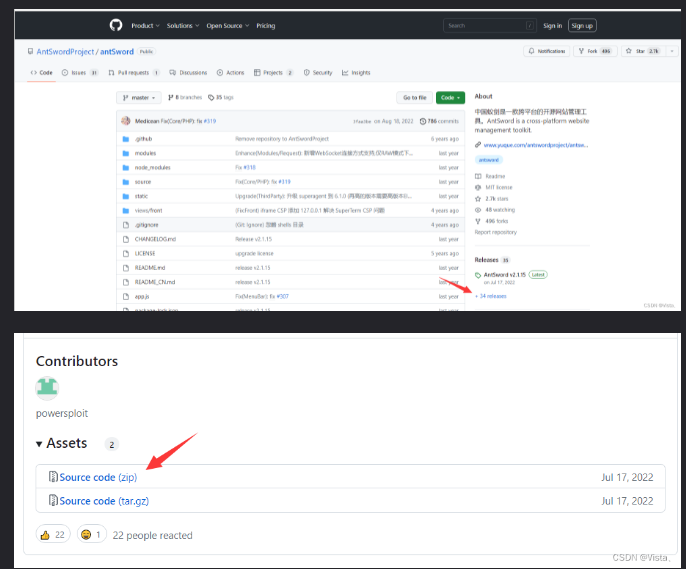
Task: Open the app.js file
Action: [x=142, y=297]
